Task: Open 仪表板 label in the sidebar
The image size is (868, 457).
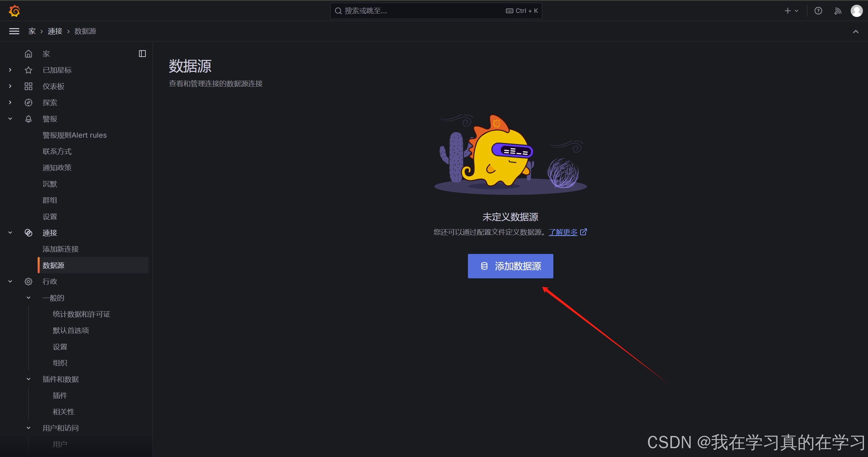Action: (53, 86)
